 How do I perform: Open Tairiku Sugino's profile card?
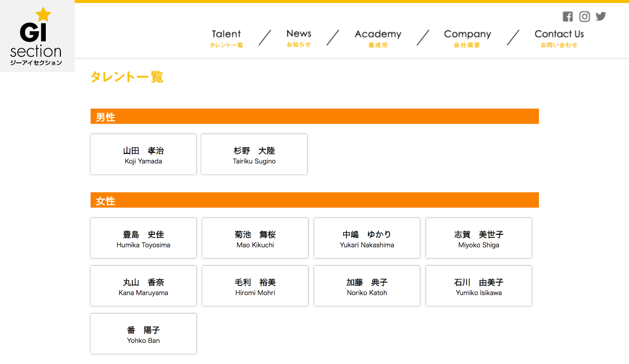pyautogui.click(x=254, y=155)
